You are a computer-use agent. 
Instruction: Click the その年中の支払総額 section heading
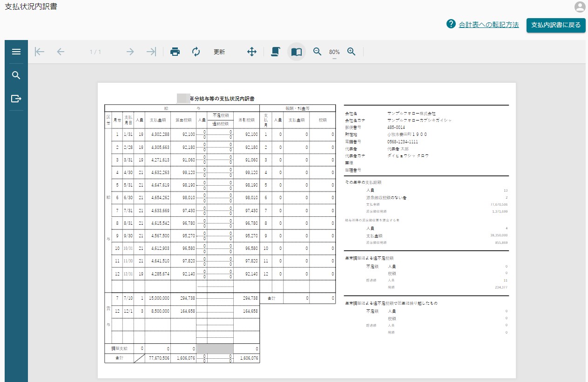pos(363,182)
